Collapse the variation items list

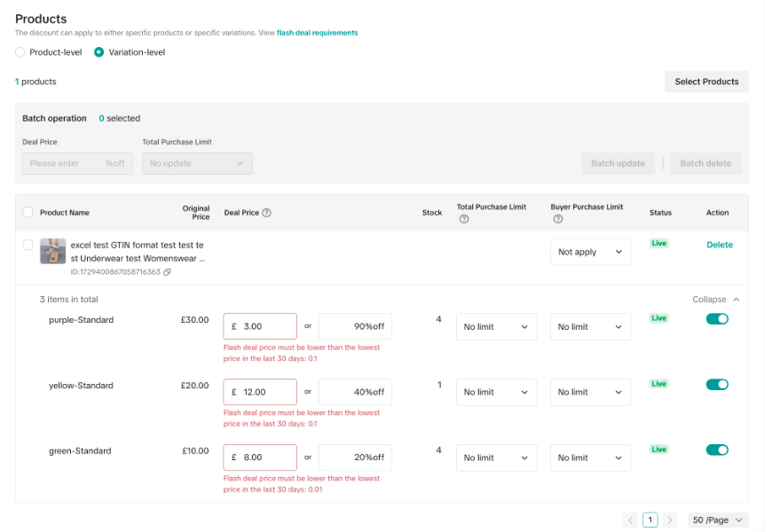click(x=715, y=300)
